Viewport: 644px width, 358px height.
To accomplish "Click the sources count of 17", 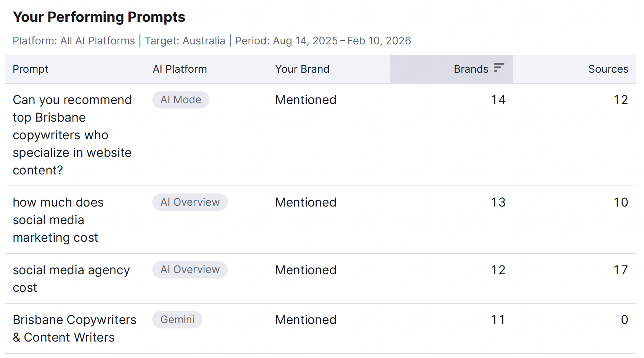I will (x=621, y=270).
